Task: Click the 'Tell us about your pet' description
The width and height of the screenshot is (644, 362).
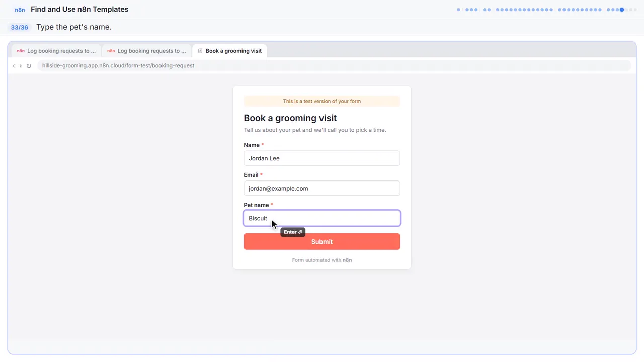Action: click(x=315, y=130)
